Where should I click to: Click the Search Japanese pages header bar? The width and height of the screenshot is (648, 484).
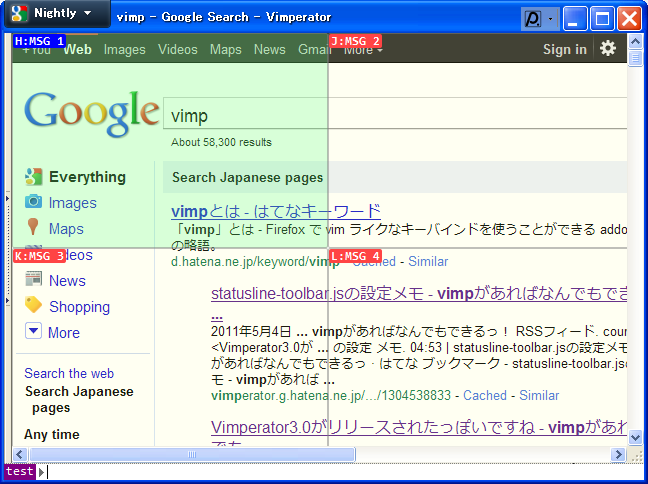pyautogui.click(x=395, y=177)
